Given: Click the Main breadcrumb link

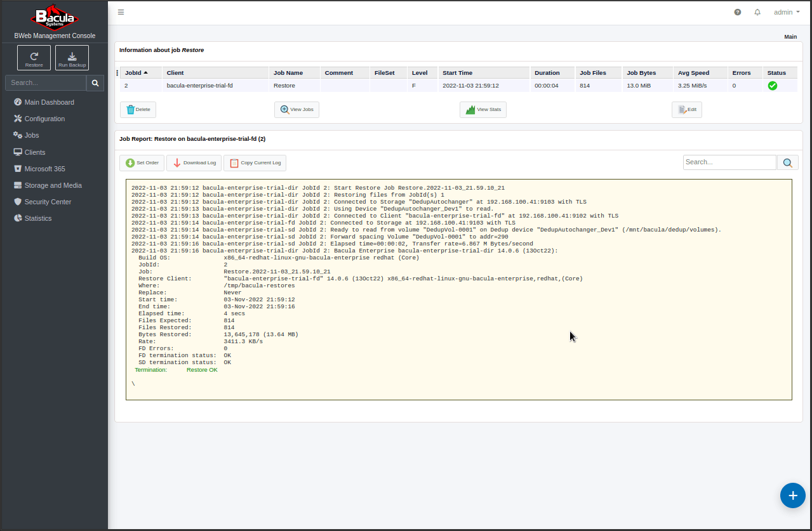Looking at the screenshot, I should [790, 37].
